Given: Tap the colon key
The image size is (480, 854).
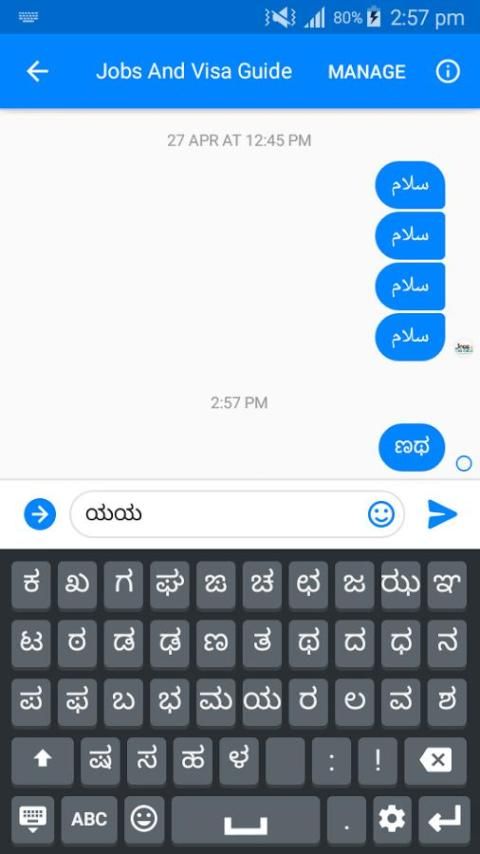Looking at the screenshot, I should (331, 760).
